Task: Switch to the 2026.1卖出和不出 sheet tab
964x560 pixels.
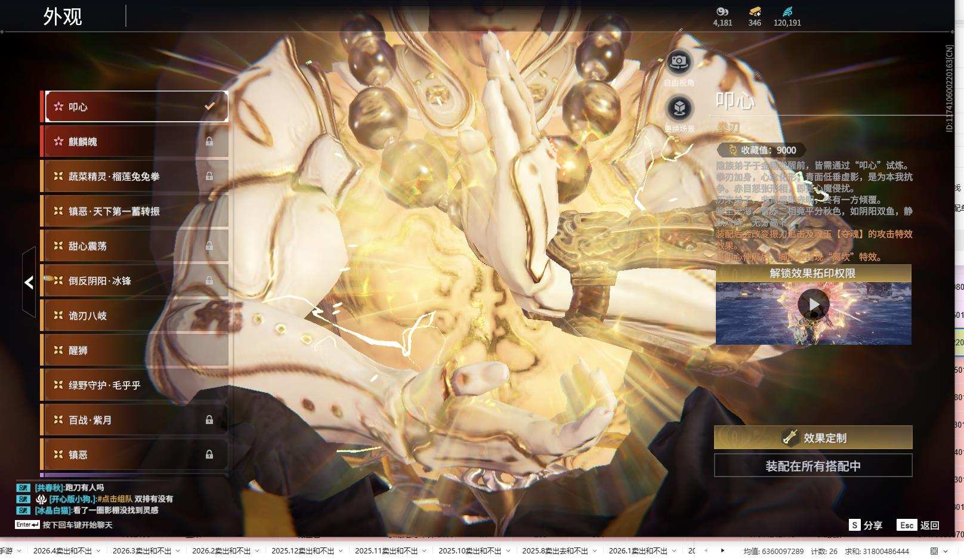Action: pyautogui.click(x=638, y=551)
